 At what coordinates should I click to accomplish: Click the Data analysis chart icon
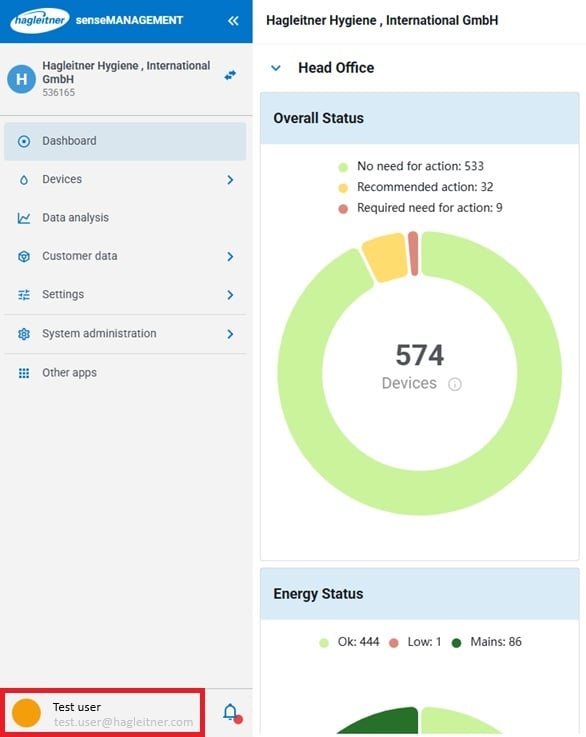pyautogui.click(x=24, y=218)
